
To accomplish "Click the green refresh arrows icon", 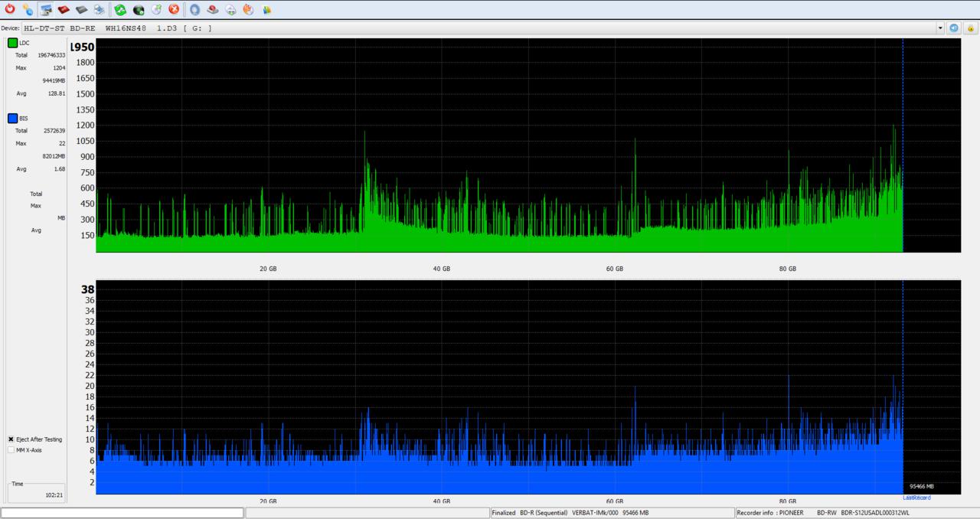I will coord(120,9).
